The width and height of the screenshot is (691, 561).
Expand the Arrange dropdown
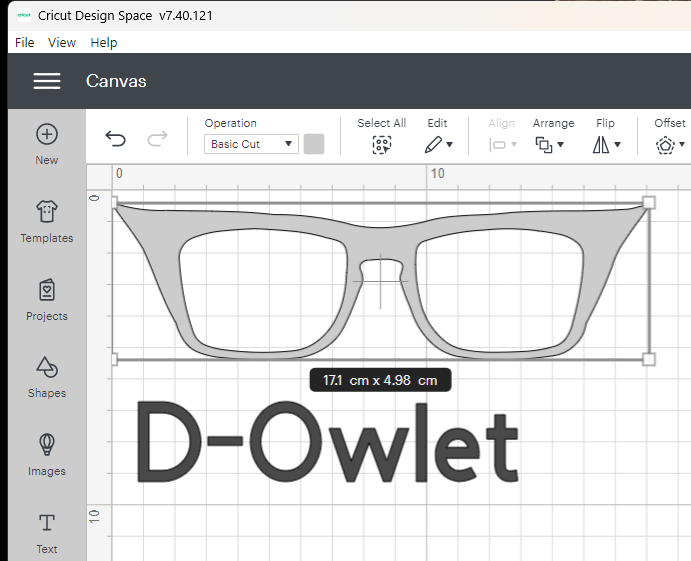point(551,144)
